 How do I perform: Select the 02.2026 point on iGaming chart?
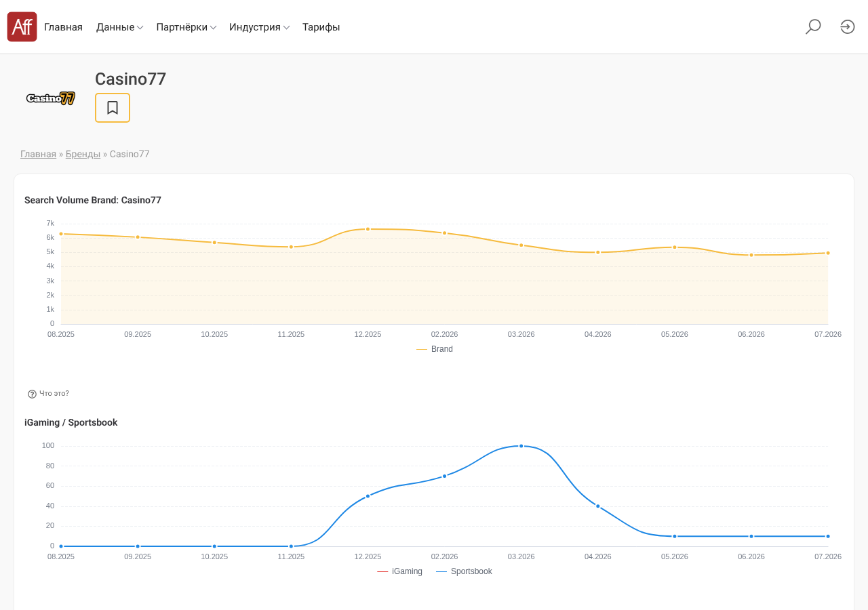coord(445,476)
